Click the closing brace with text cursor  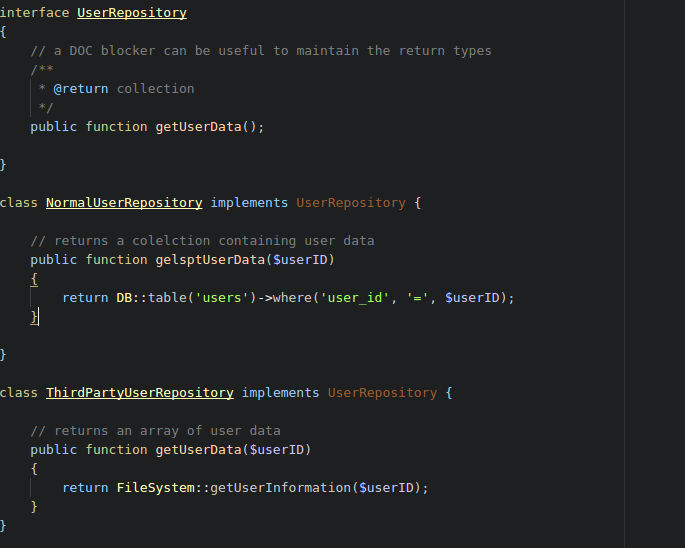pos(35,316)
